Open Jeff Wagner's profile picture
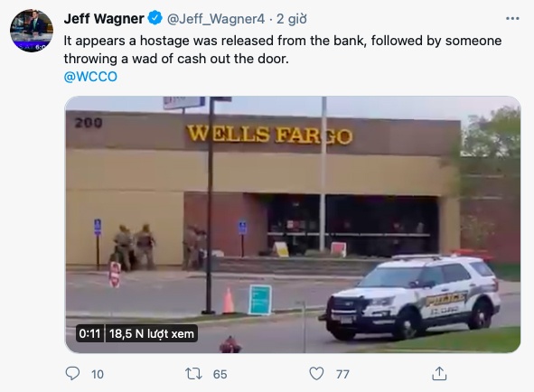Screen dimensions: 534x392 pyautogui.click(x=32, y=31)
